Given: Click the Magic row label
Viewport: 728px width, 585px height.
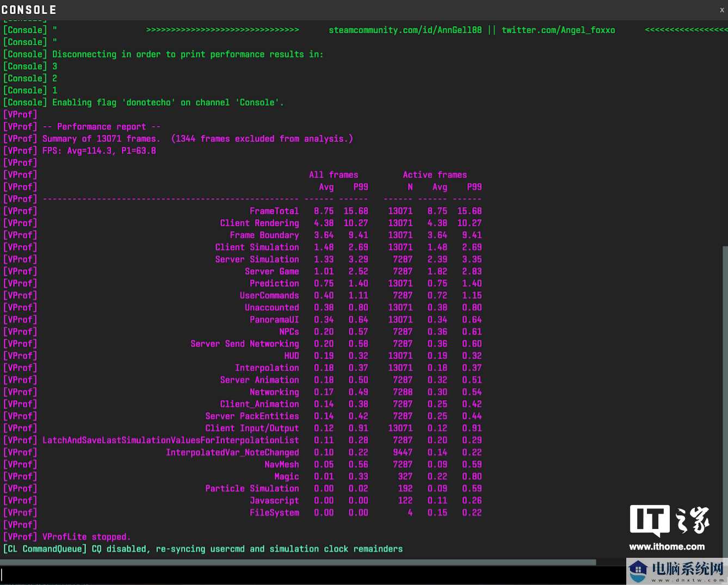Looking at the screenshot, I should click(287, 476).
